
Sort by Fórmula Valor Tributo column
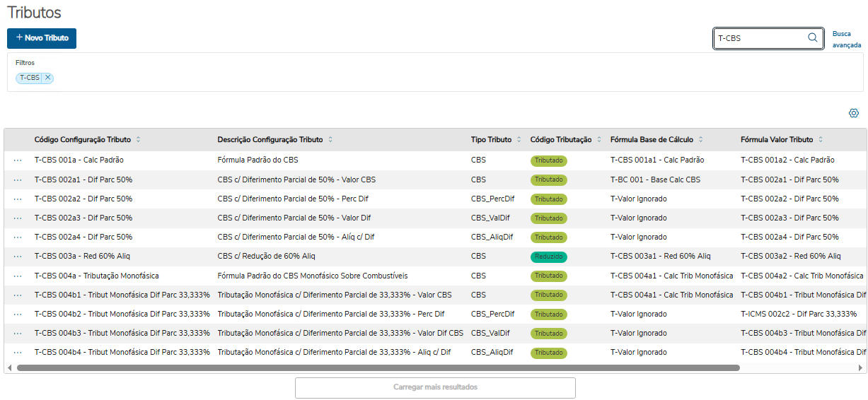coord(821,140)
